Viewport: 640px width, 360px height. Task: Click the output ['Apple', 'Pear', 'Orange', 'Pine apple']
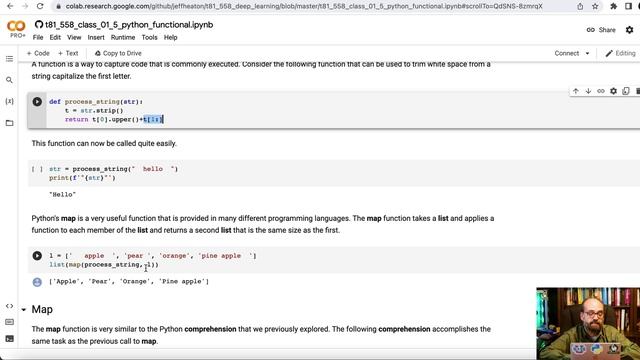(129, 282)
